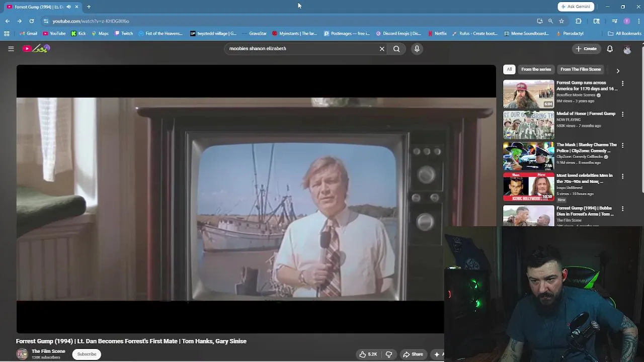The height and width of the screenshot is (362, 644).
Task: Click the address bar URL
Action: pos(91,21)
